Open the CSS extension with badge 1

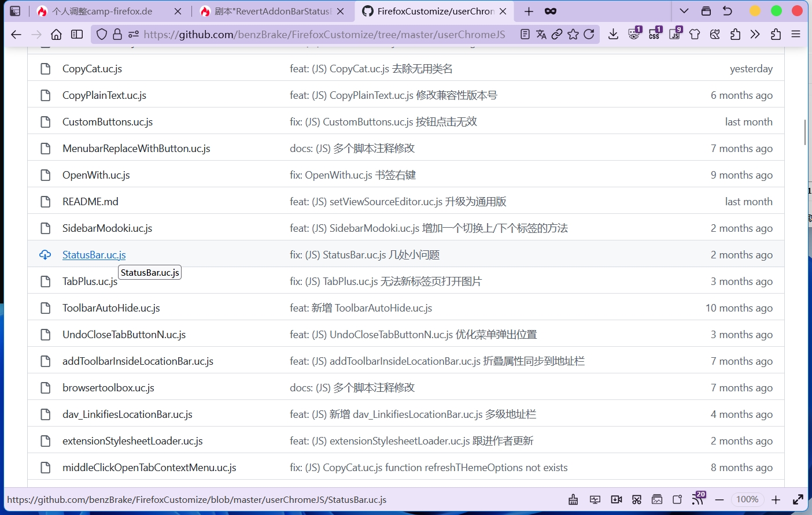click(x=655, y=34)
